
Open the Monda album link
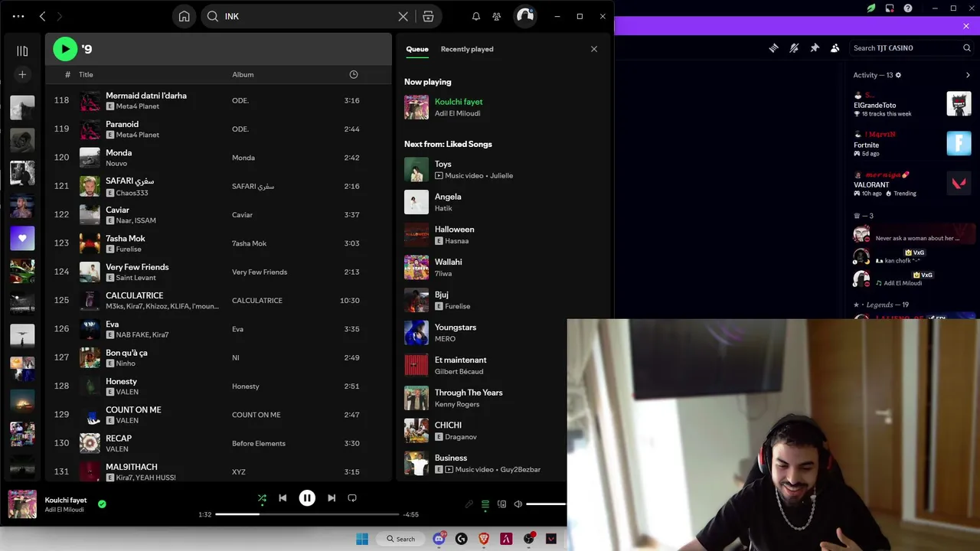pos(243,158)
